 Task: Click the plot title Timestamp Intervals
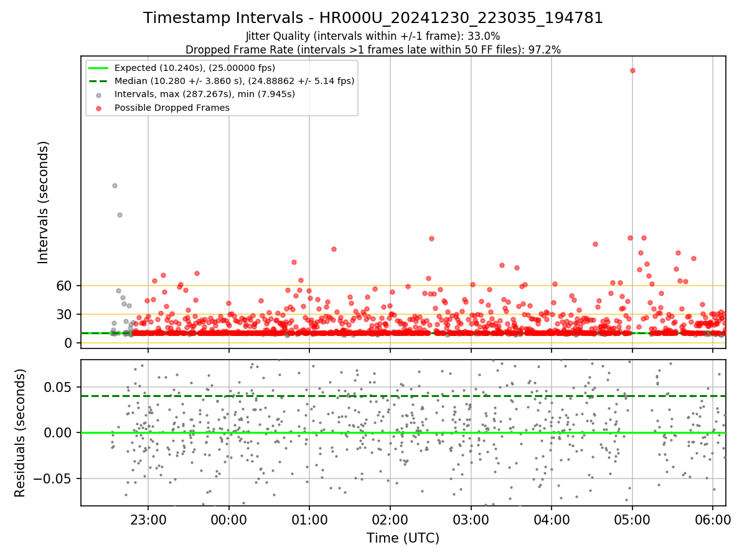pos(373,18)
